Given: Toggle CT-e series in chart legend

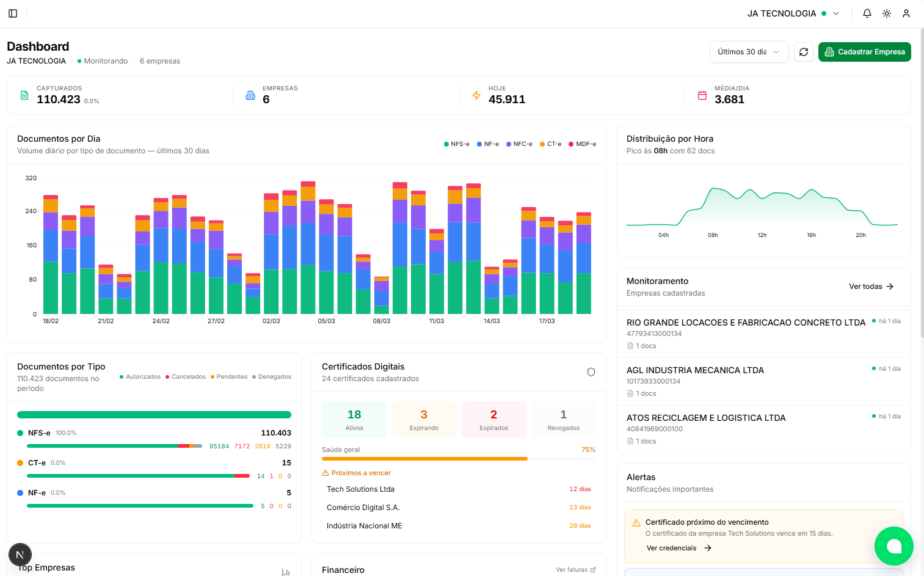Looking at the screenshot, I should click(551, 144).
